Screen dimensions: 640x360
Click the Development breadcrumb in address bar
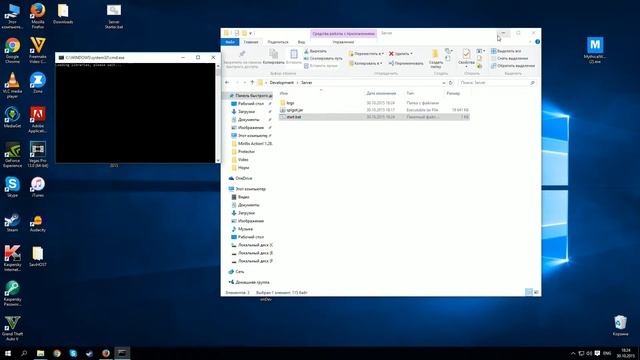282,83
